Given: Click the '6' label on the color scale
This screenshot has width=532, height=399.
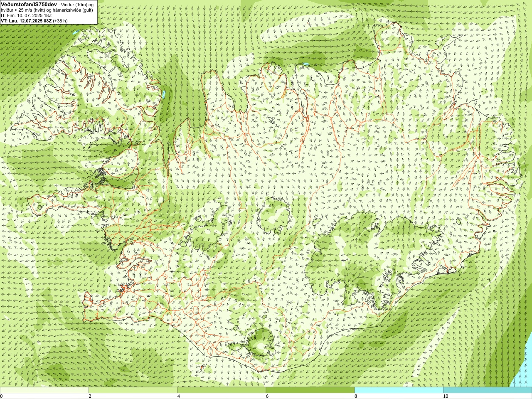Looking at the screenshot, I should 267,396.
